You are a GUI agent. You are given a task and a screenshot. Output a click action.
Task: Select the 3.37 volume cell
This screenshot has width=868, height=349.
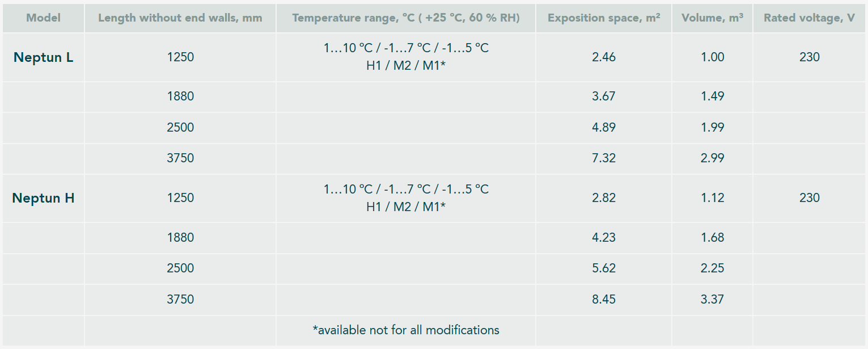(x=713, y=299)
